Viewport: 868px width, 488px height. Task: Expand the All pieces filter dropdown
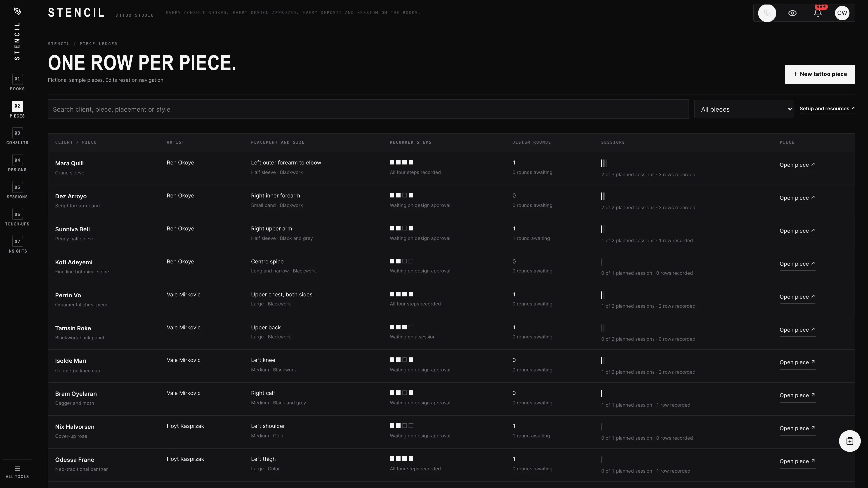(x=744, y=109)
